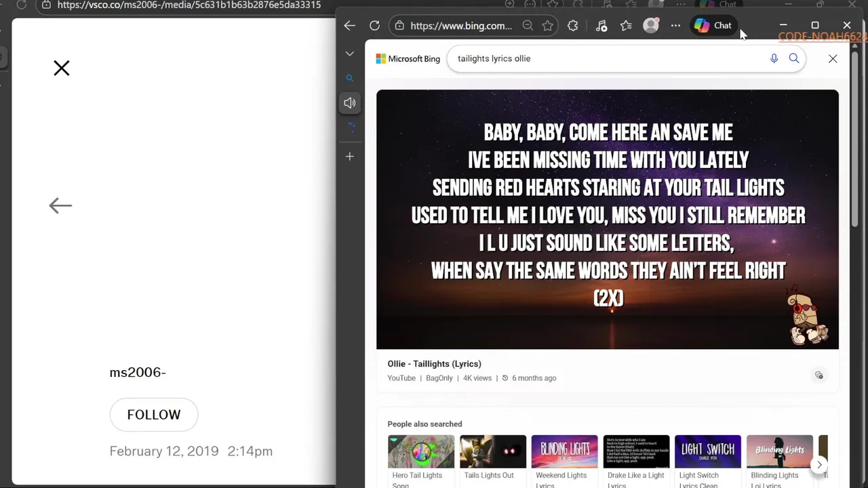The image size is (868, 488).
Task: Open the media music note toolbar icon
Action: 601,26
